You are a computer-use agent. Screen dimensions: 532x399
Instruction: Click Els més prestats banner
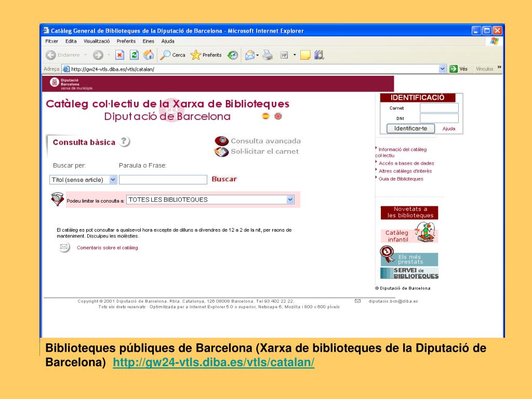(409, 257)
